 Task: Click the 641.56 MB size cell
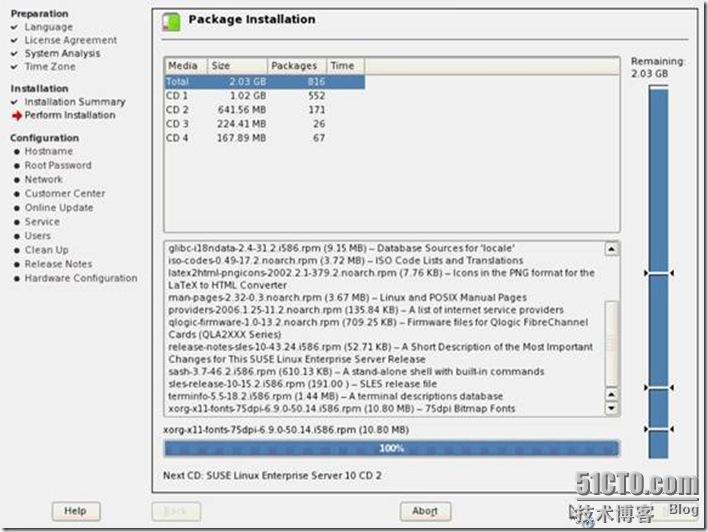tap(242, 110)
